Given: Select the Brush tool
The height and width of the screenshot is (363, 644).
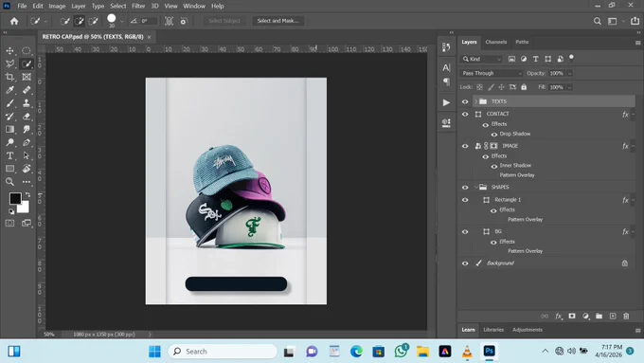Looking at the screenshot, I should click(9, 103).
